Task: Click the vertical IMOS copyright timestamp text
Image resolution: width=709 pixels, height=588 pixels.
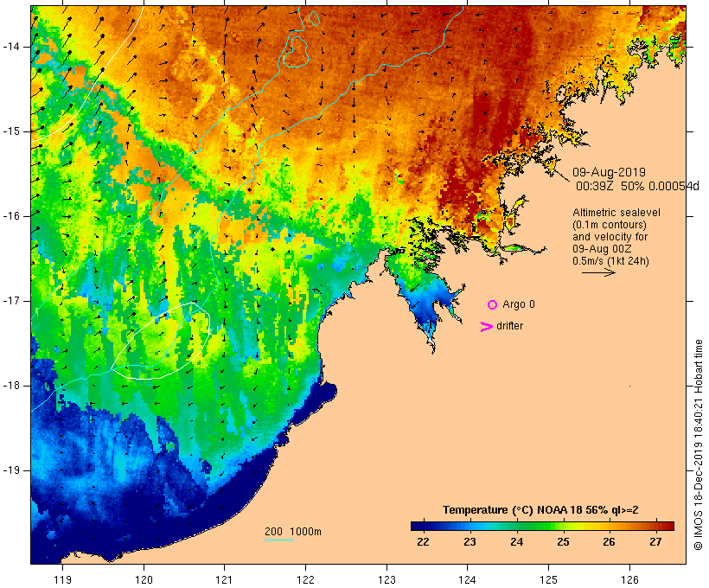Action: coord(698,444)
